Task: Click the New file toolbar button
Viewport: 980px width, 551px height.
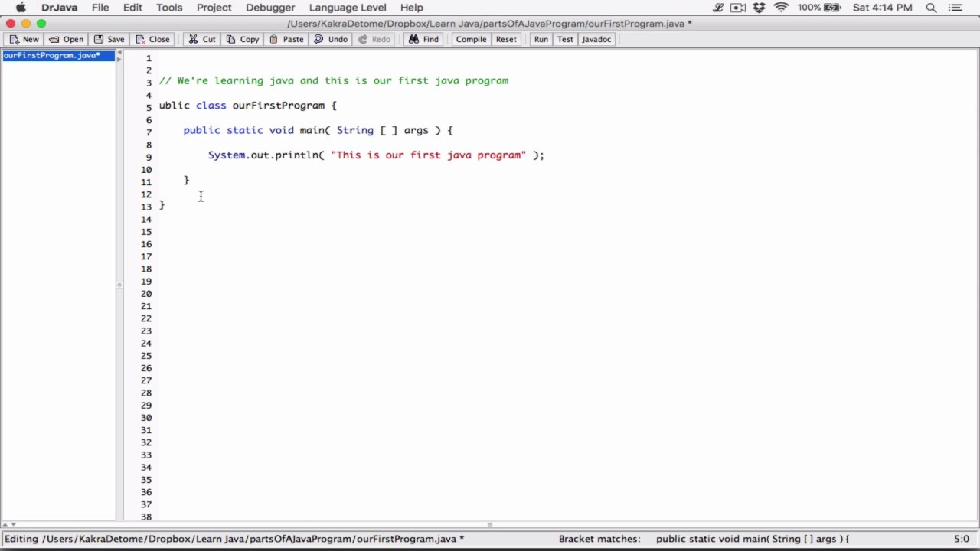Action: 24,39
